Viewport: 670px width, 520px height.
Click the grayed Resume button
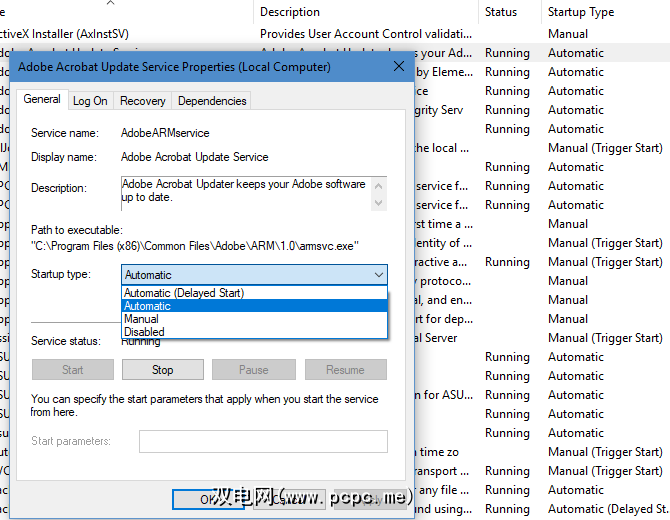pos(346,370)
